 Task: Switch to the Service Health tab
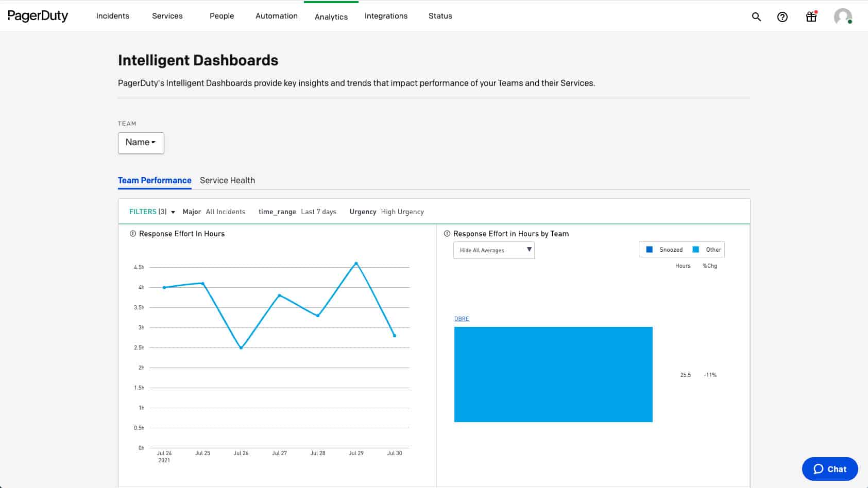[227, 180]
